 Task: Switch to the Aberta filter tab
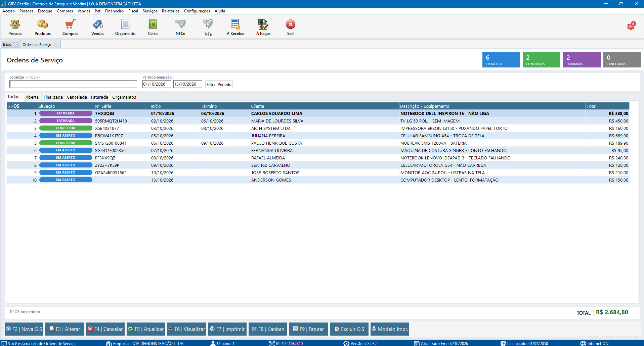32,97
